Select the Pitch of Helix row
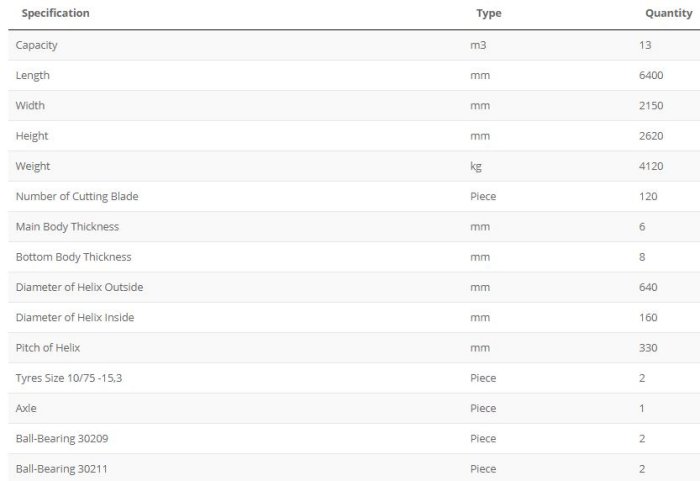The image size is (700, 481). point(48,348)
